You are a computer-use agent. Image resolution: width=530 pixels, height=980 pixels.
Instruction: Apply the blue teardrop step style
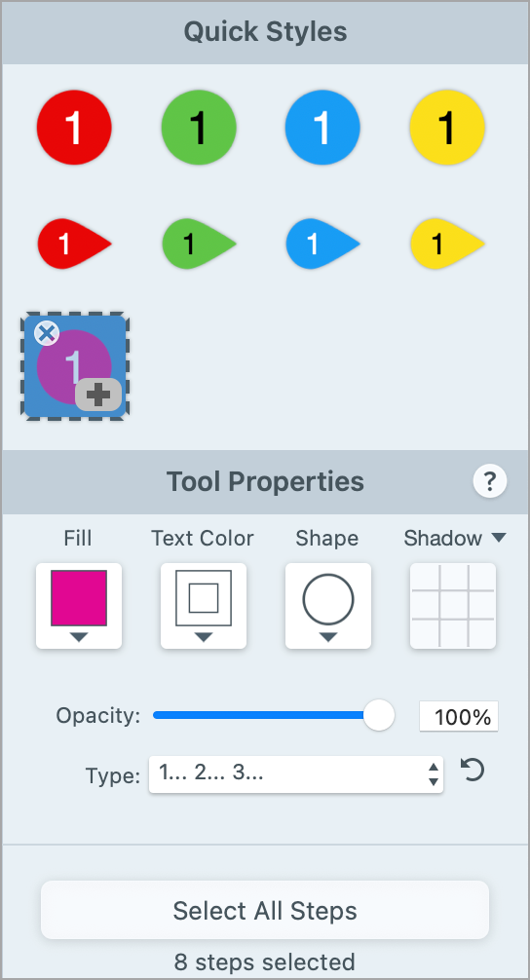pyautogui.click(x=323, y=244)
